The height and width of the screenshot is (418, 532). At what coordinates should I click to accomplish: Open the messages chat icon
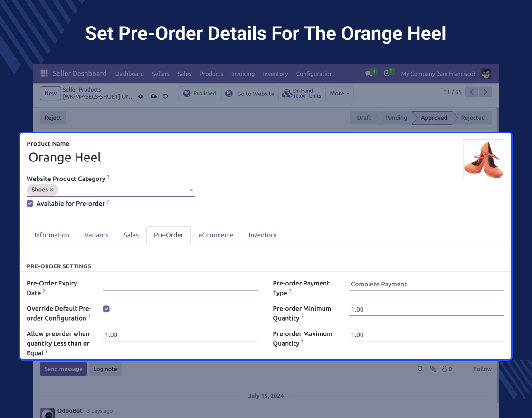[x=369, y=74]
